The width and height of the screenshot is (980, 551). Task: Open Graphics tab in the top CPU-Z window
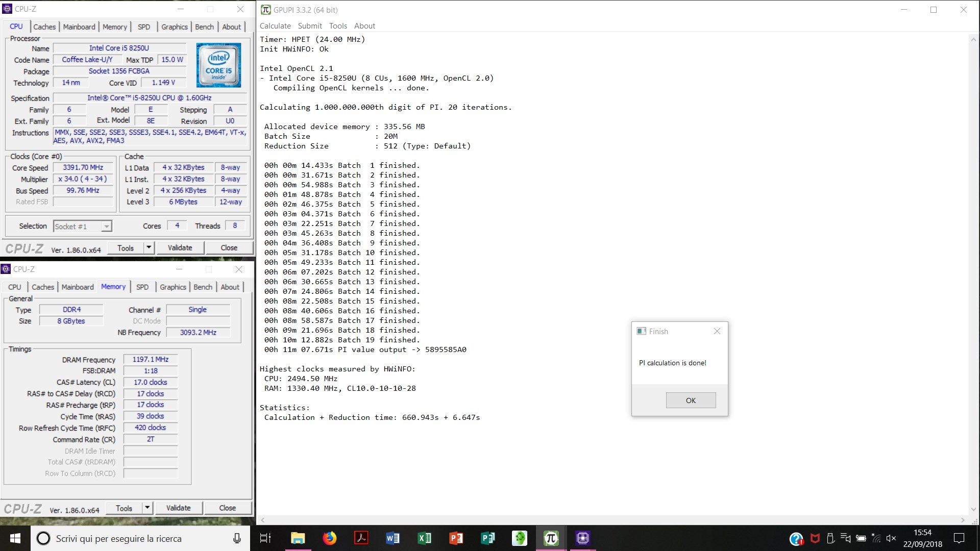(175, 27)
